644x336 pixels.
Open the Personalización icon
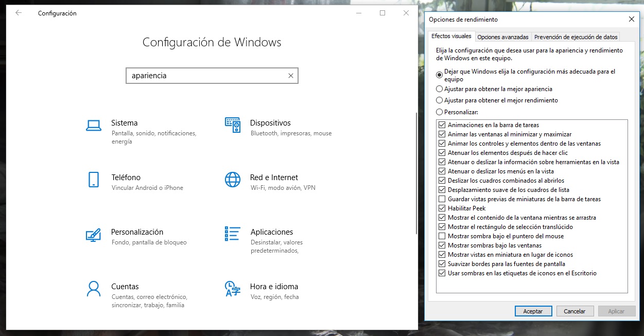(x=93, y=235)
